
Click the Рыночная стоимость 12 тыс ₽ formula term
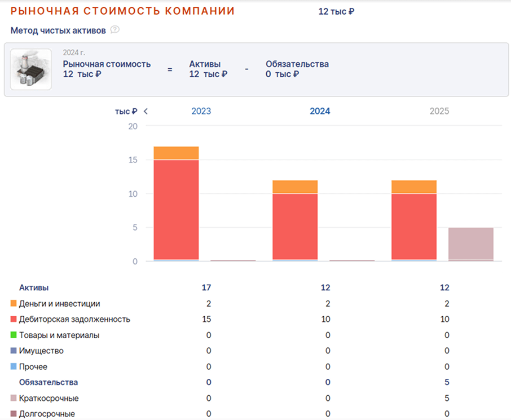[x=107, y=69]
